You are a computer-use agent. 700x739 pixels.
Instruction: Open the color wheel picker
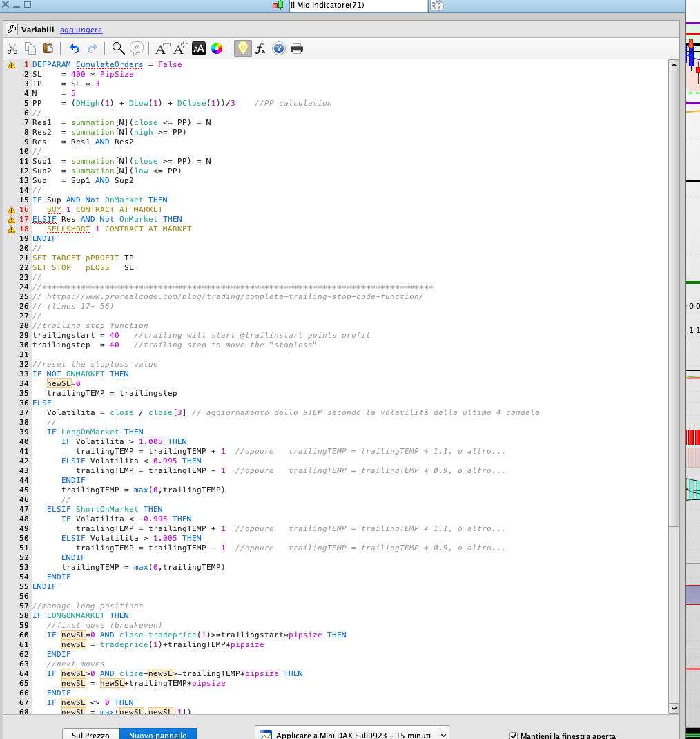[217, 48]
